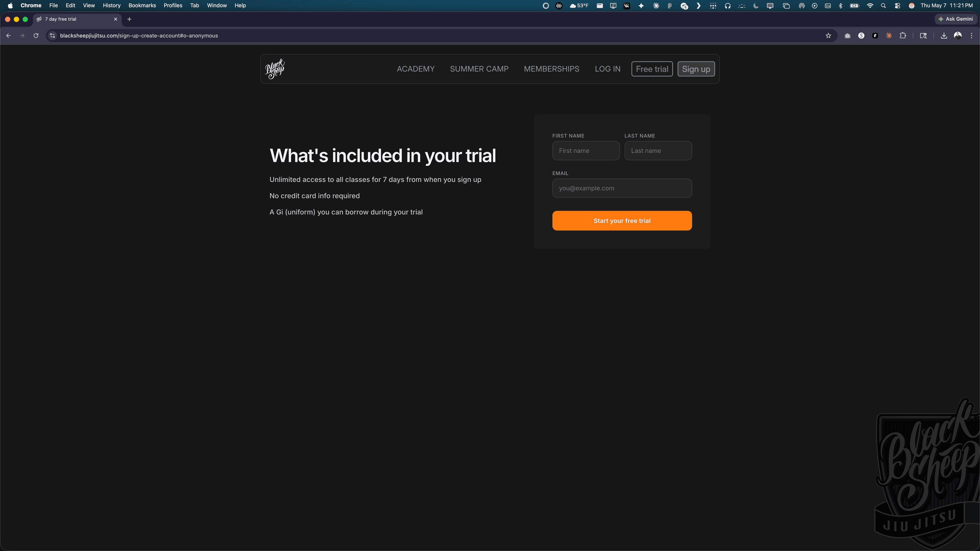Viewport: 980px width, 551px height.
Task: Click the Black Sheep logo in the navbar
Action: click(x=275, y=69)
